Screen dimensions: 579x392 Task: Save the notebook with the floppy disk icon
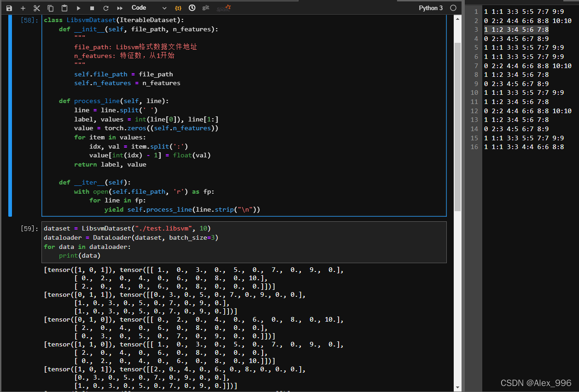[x=9, y=8]
